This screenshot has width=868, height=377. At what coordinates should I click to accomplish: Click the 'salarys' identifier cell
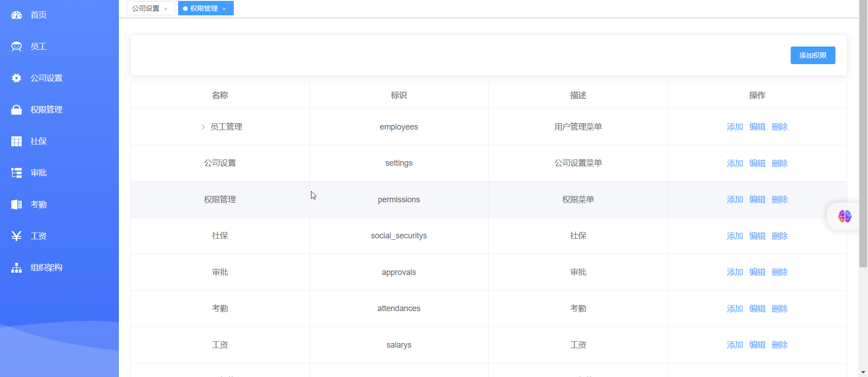[399, 345]
